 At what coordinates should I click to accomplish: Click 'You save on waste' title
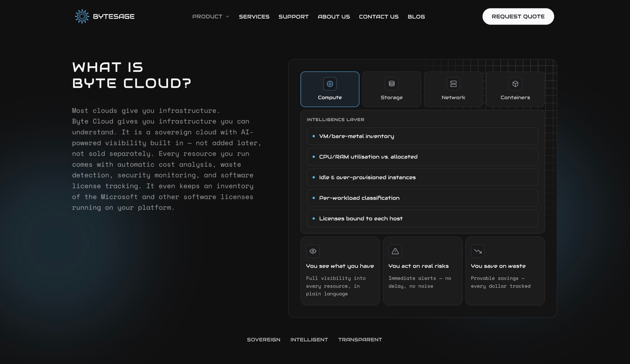click(498, 266)
